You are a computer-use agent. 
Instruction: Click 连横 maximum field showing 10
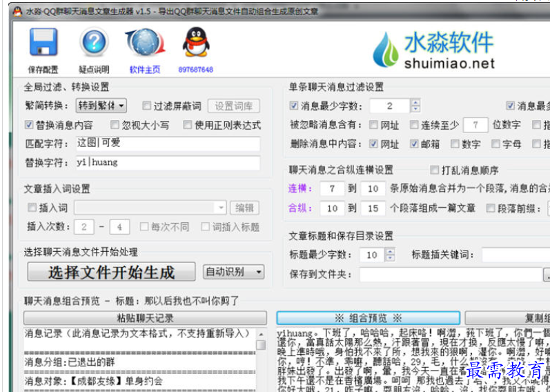point(373,189)
